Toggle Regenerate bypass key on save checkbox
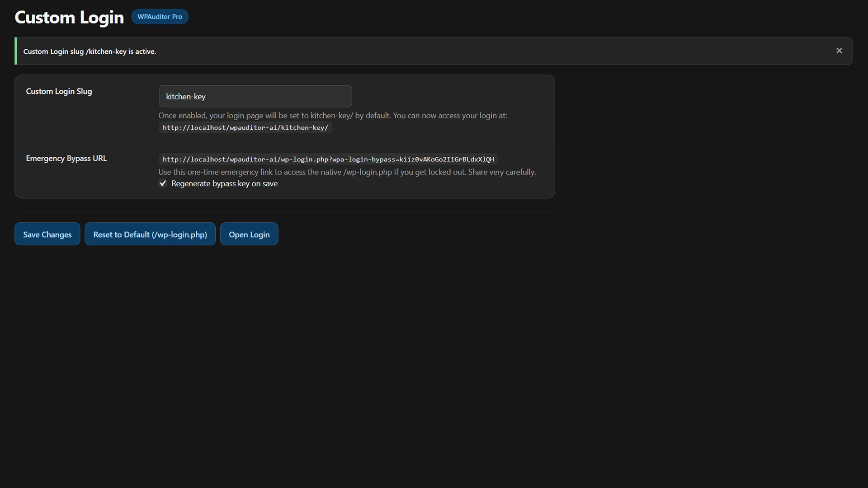 tap(163, 183)
